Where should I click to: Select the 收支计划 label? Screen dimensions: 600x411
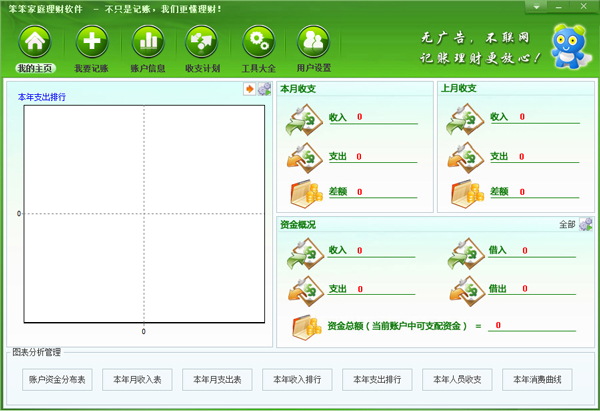coord(202,68)
